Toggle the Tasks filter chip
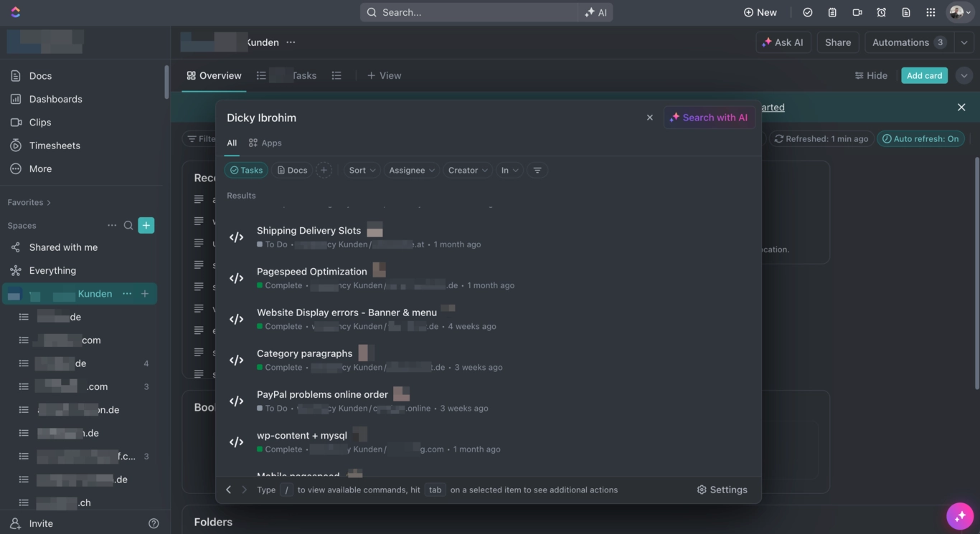Screen dimensions: 980x534 246,170
